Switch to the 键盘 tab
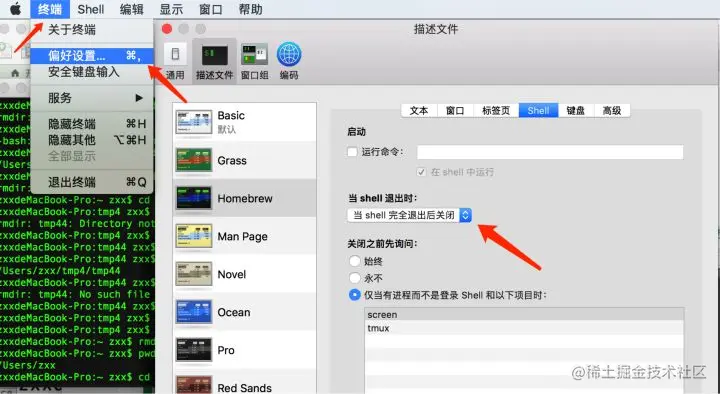The height and width of the screenshot is (394, 720). [x=576, y=111]
